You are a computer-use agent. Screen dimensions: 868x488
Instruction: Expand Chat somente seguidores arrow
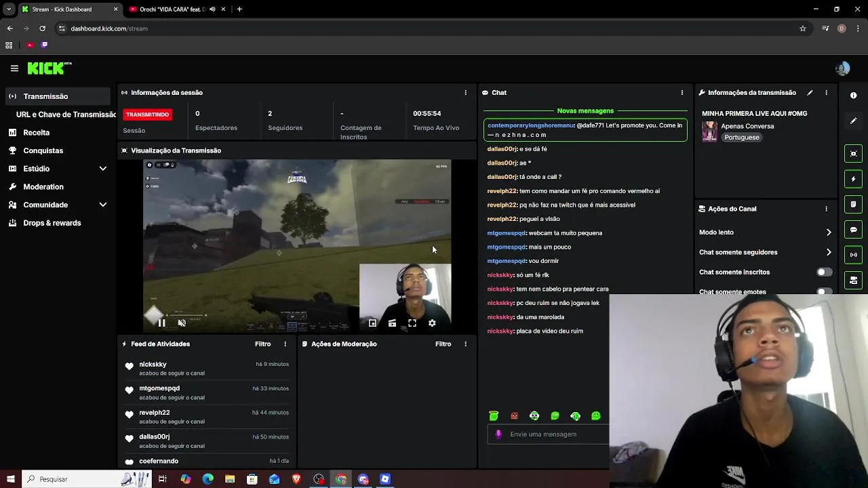(x=829, y=252)
